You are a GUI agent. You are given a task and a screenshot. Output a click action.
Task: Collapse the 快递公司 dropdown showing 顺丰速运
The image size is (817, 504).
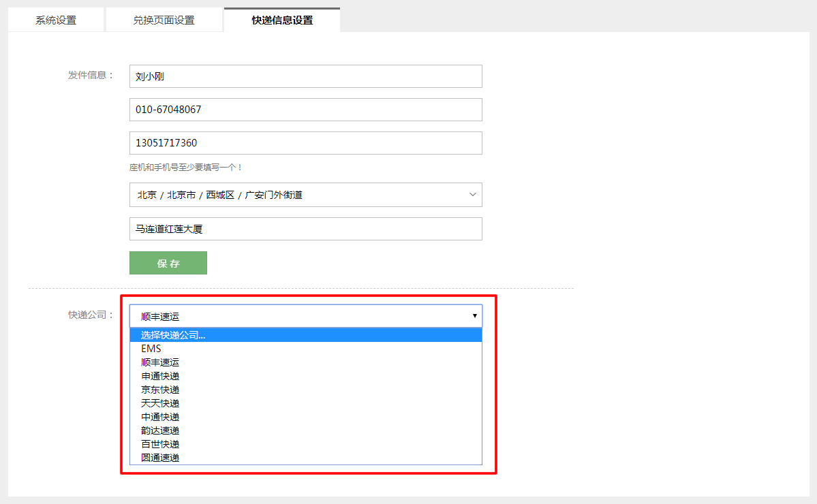[306, 316]
